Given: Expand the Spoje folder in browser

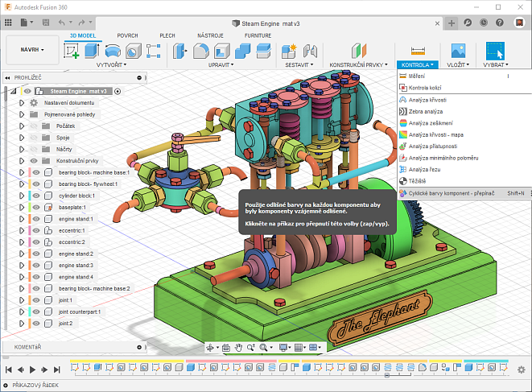Looking at the screenshot, I should pos(22,138).
